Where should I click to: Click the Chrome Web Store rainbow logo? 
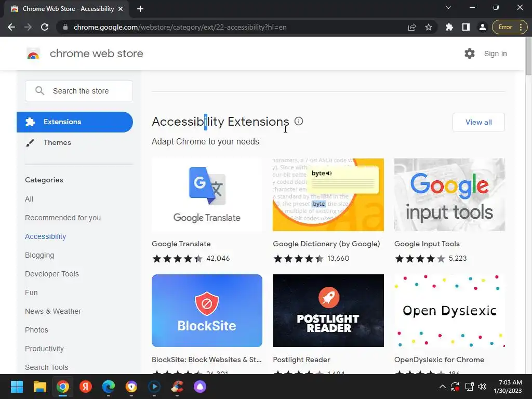coord(33,54)
